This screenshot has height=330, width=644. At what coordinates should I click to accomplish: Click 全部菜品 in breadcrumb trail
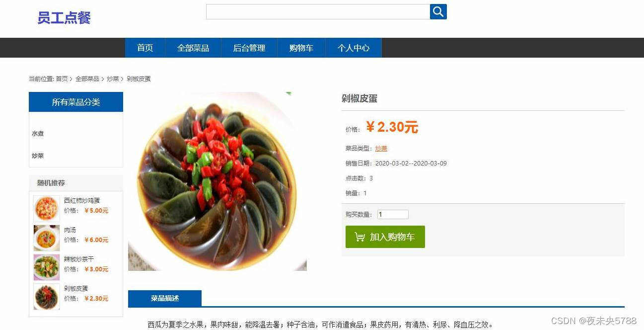tap(87, 79)
